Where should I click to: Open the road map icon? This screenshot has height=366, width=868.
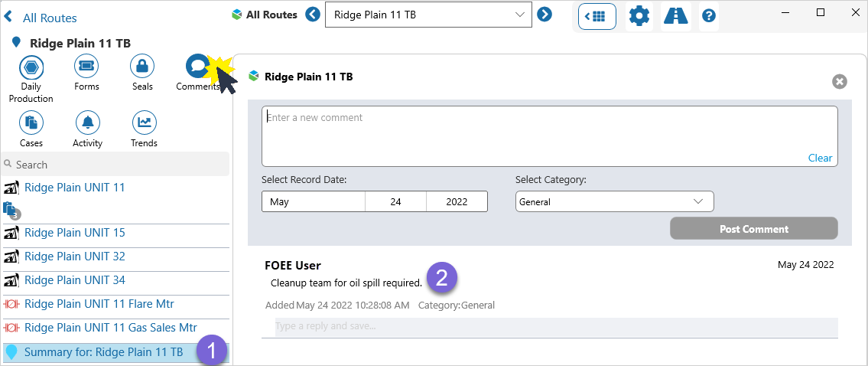[x=676, y=16]
